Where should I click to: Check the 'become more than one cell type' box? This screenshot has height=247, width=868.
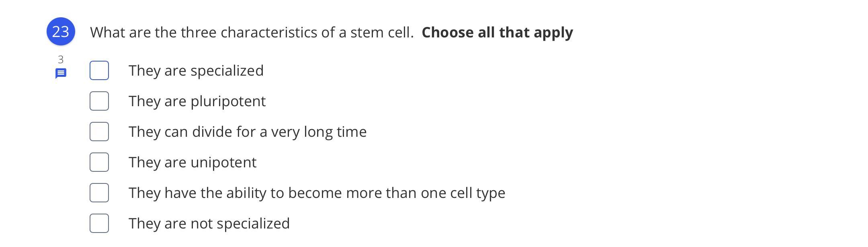point(99,193)
